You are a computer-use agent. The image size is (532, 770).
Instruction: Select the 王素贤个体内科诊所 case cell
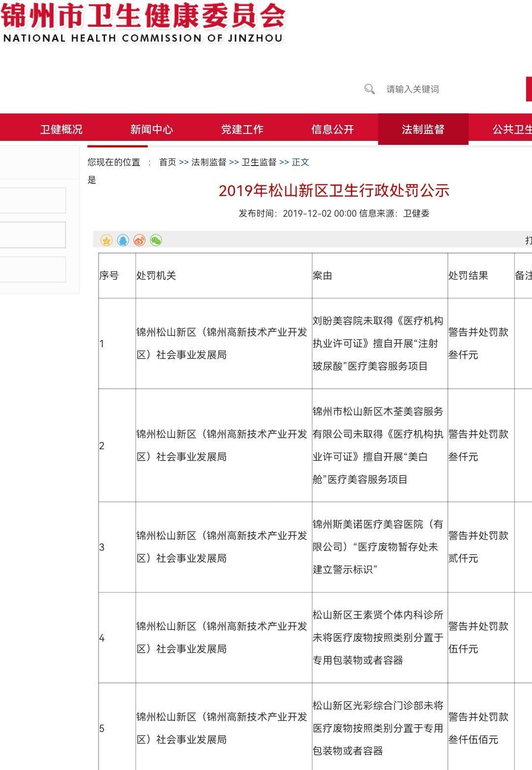coord(380,637)
